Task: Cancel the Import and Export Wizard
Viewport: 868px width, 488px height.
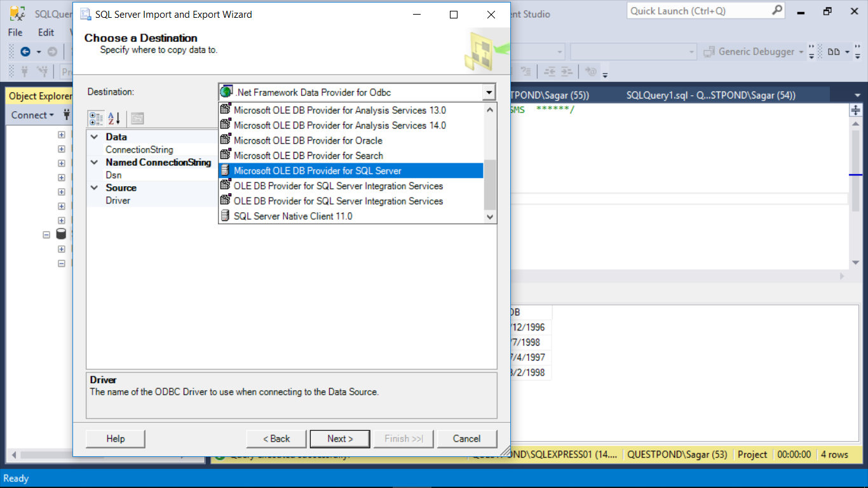Action: (466, 438)
